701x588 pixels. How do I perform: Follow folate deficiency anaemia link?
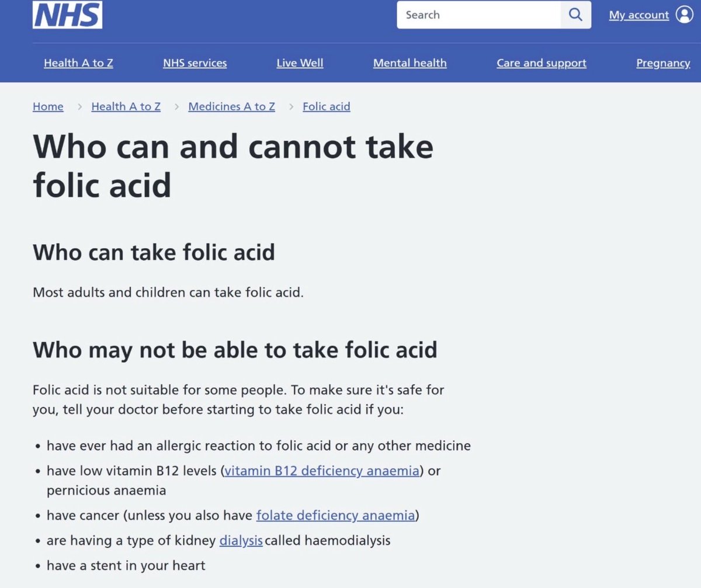coord(336,516)
